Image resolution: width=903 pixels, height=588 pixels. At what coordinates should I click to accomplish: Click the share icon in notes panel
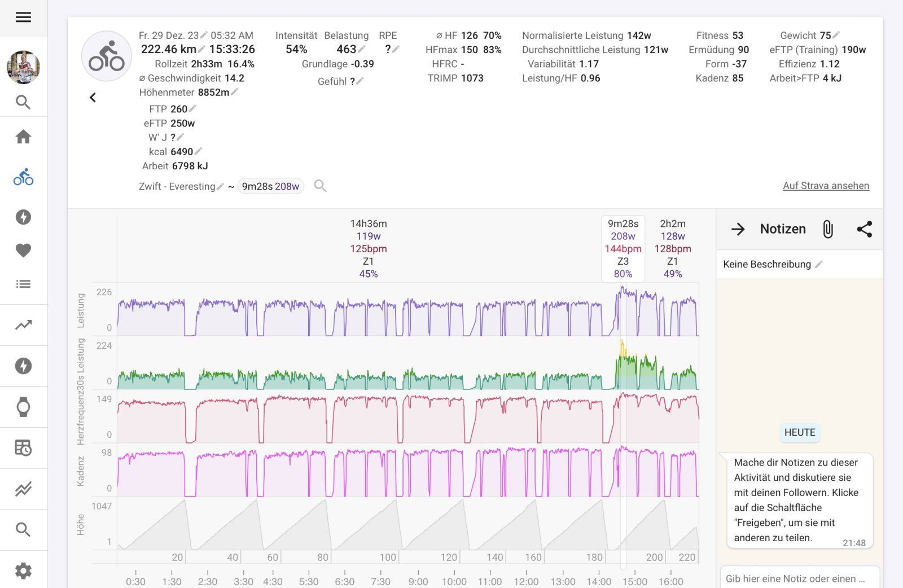pos(864,229)
